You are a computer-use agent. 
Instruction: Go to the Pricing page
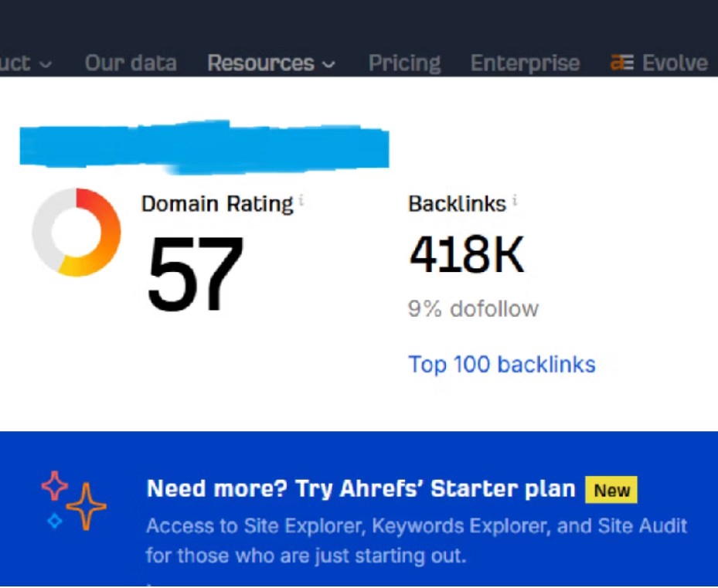405,64
